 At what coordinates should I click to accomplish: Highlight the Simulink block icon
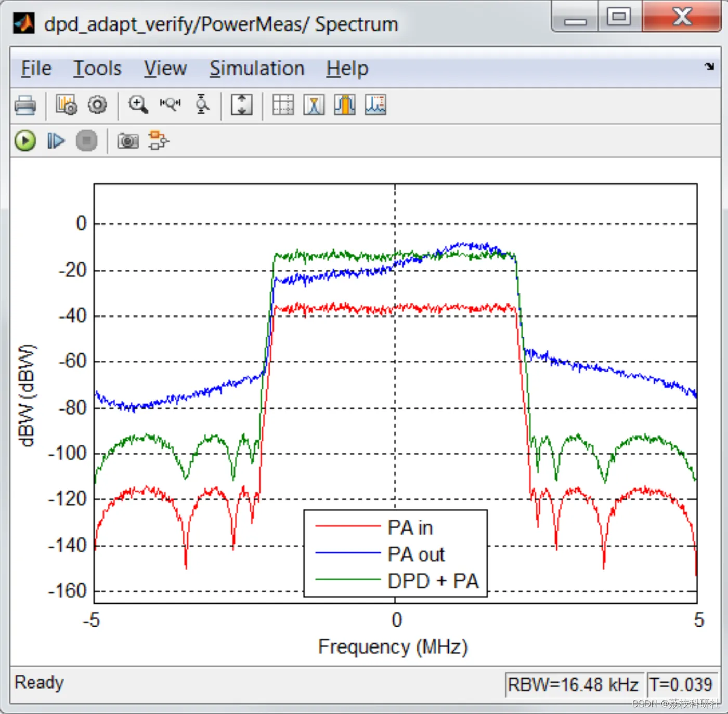[x=159, y=140]
